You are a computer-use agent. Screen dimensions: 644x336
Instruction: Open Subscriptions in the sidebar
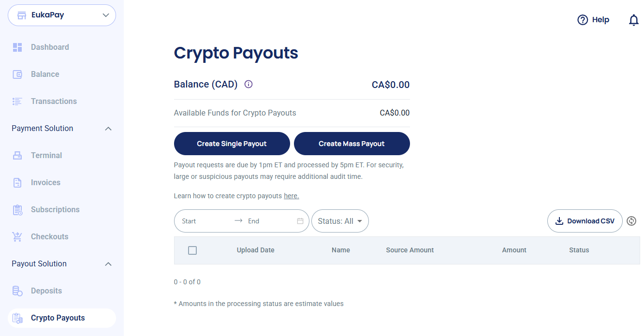point(55,210)
